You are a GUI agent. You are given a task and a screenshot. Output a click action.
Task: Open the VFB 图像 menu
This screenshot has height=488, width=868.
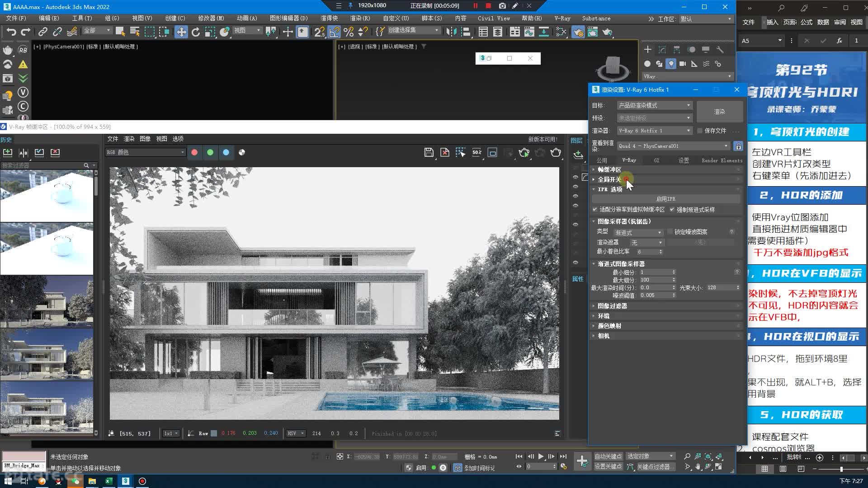point(145,139)
